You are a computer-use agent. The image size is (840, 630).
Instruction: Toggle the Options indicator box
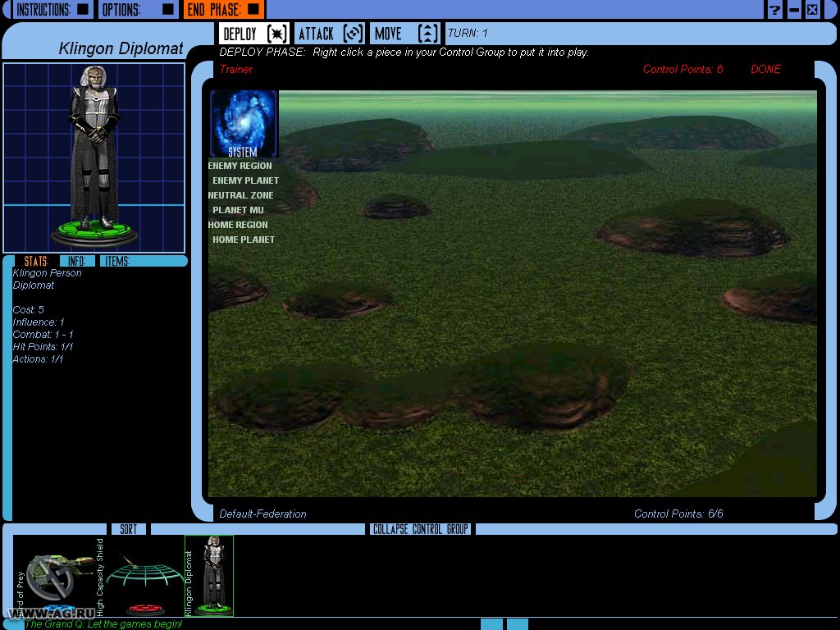point(167,10)
